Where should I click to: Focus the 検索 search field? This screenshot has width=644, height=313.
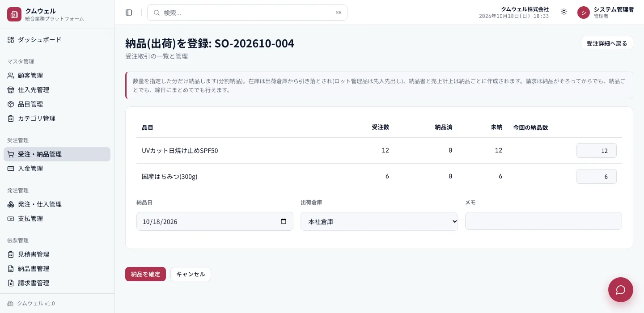pyautogui.click(x=247, y=13)
